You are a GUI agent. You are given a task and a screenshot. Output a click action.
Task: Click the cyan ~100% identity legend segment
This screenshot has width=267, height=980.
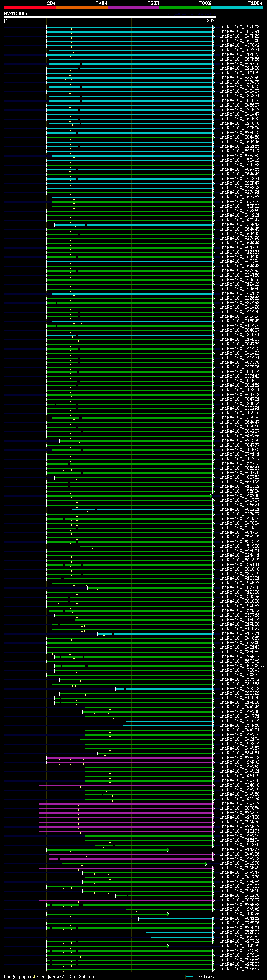237,8
